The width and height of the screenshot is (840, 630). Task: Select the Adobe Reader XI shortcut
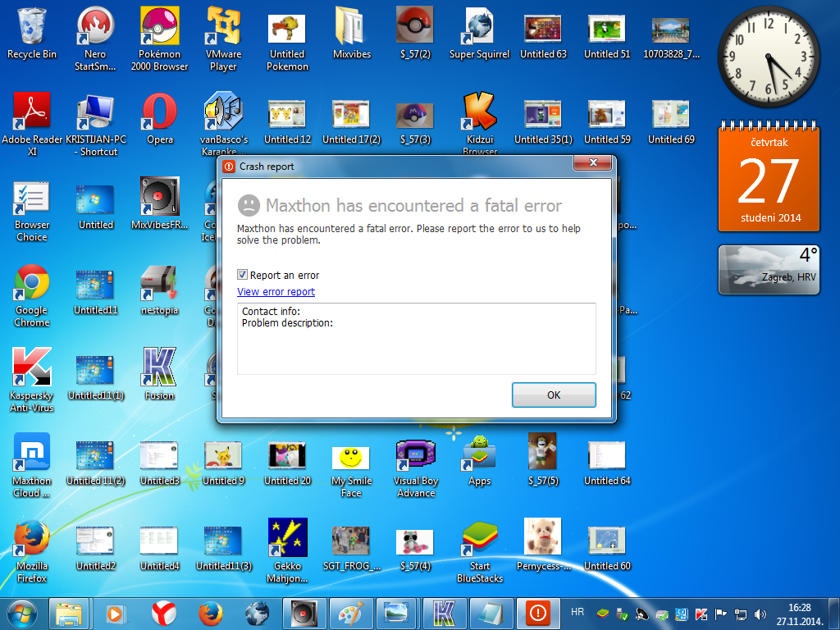pos(32,124)
